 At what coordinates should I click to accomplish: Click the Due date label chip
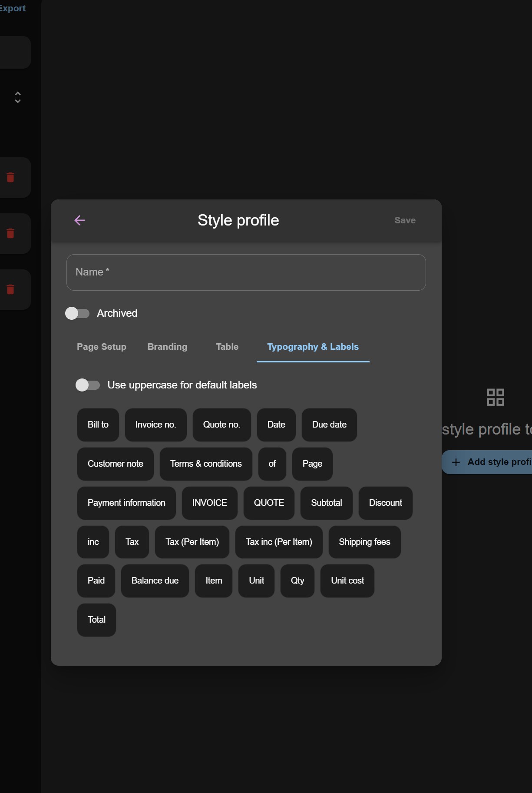tap(329, 425)
